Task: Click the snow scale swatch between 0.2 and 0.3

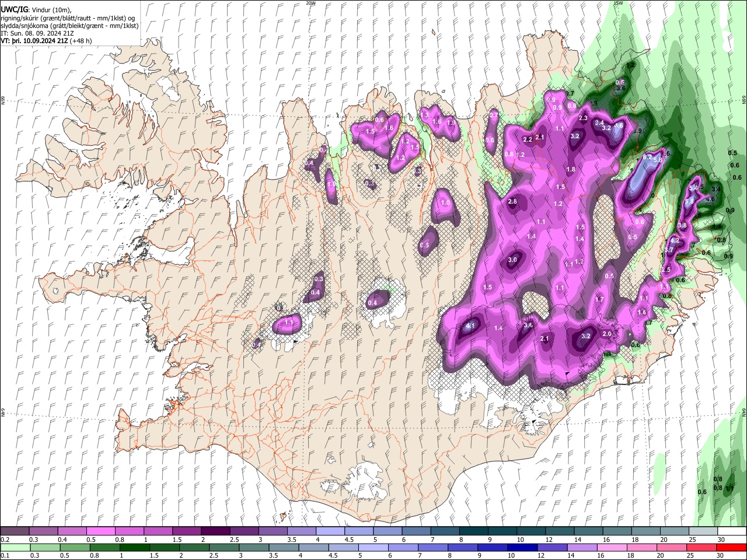Action: [15, 531]
